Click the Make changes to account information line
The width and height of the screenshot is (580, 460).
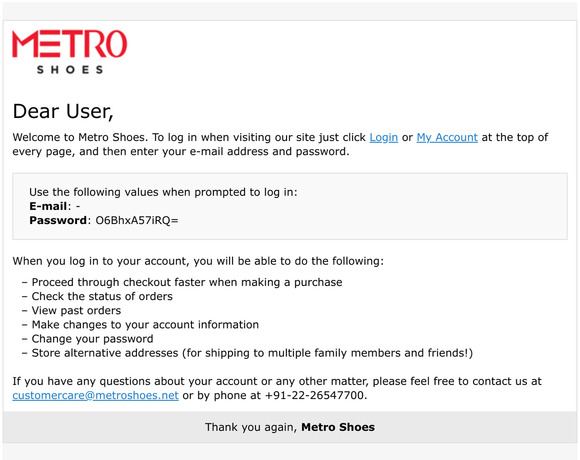click(140, 325)
